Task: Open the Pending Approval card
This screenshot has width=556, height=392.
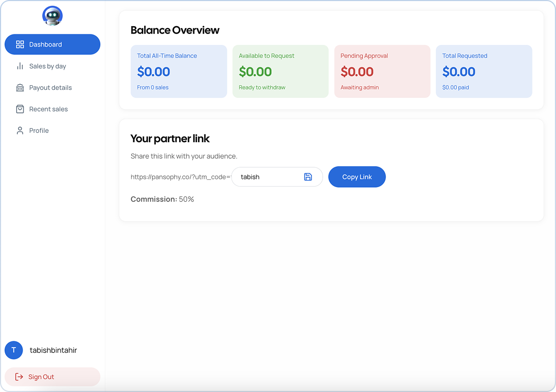Action: (x=382, y=72)
